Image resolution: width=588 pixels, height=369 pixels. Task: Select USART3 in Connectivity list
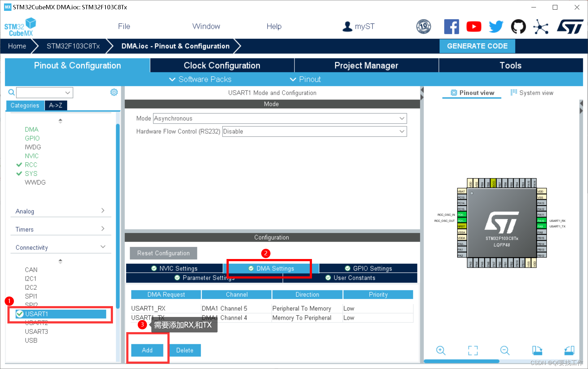[36, 332]
